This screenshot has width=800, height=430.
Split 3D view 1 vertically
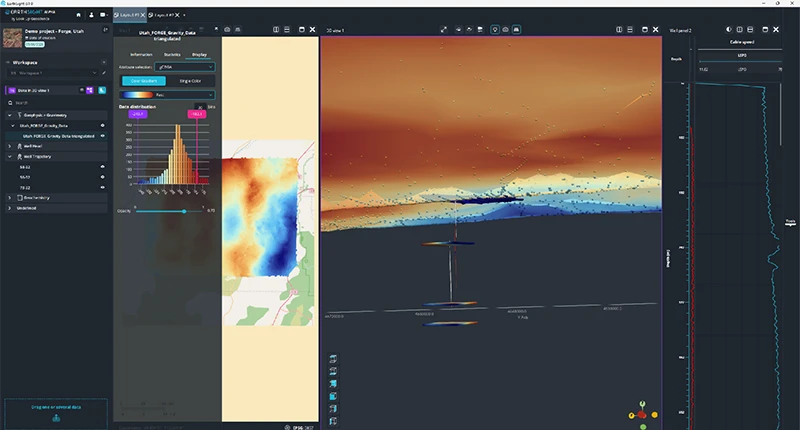click(x=619, y=30)
